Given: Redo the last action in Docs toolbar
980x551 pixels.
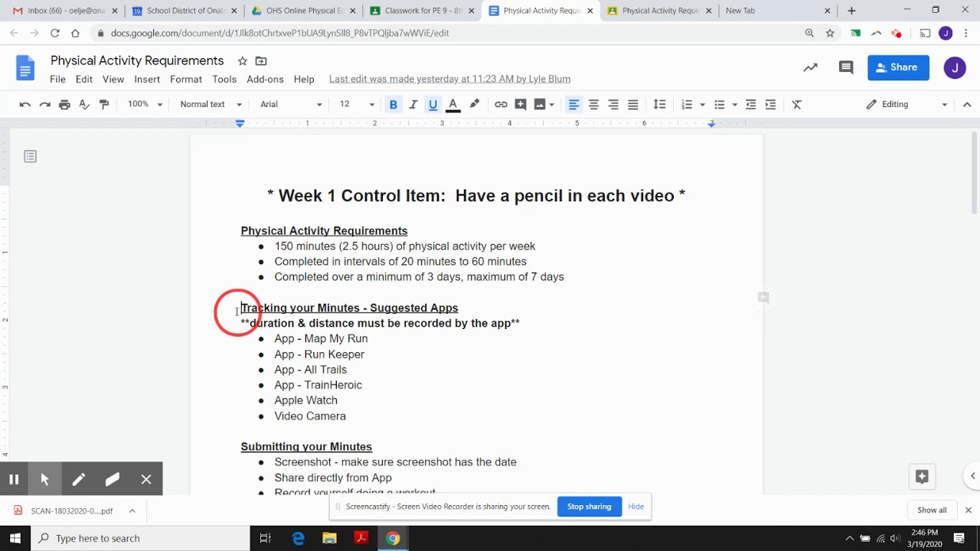Looking at the screenshot, I should 45,104.
